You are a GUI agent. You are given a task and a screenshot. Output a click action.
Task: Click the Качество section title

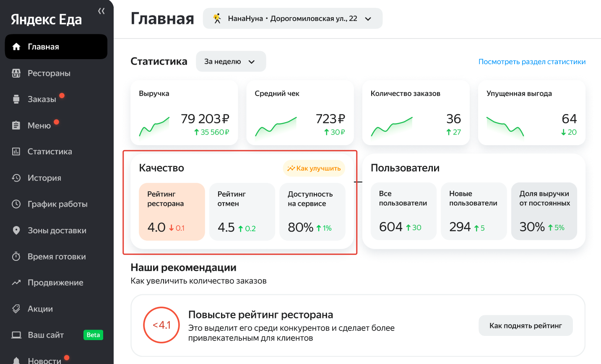point(161,168)
